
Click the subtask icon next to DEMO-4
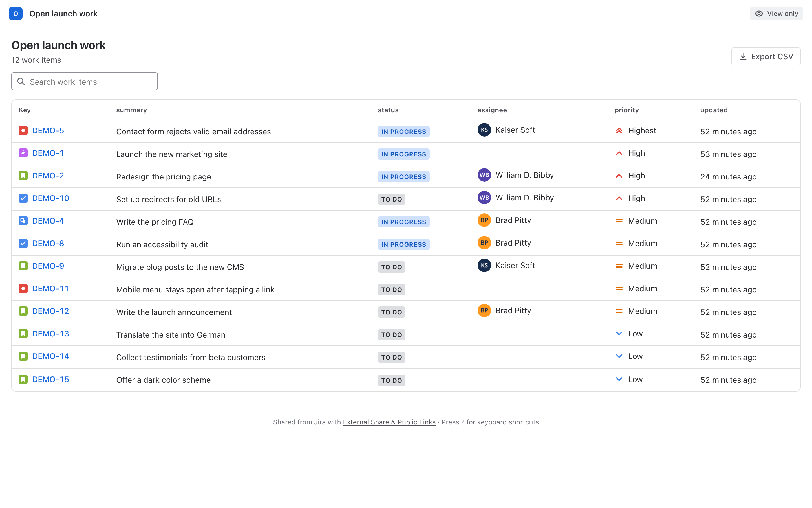coord(23,221)
